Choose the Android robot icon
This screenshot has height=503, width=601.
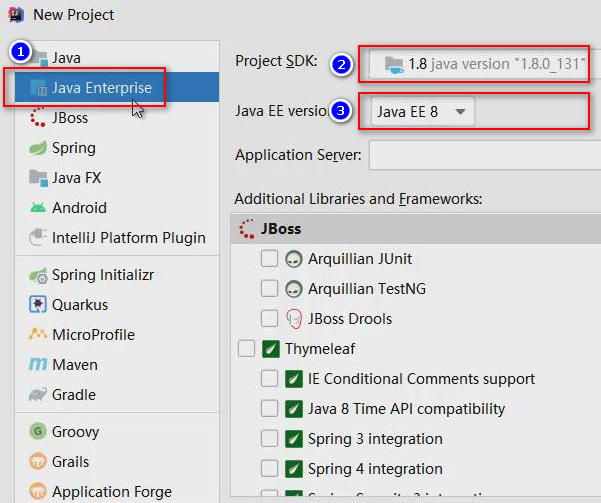point(38,208)
